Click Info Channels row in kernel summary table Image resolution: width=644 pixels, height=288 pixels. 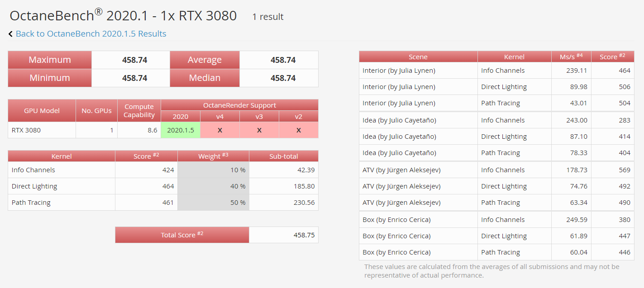[x=163, y=170]
